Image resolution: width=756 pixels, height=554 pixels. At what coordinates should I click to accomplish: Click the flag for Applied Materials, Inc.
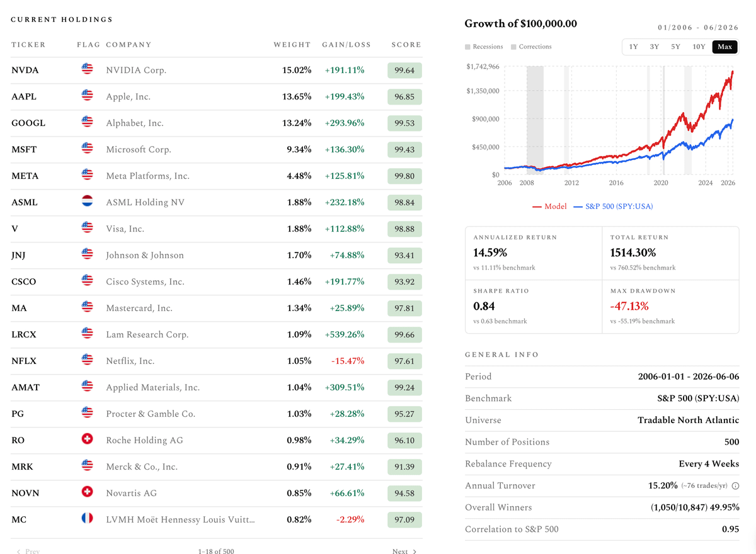click(x=88, y=387)
